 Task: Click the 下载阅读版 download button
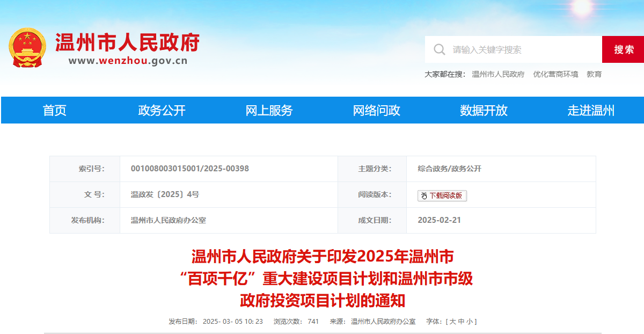click(442, 195)
